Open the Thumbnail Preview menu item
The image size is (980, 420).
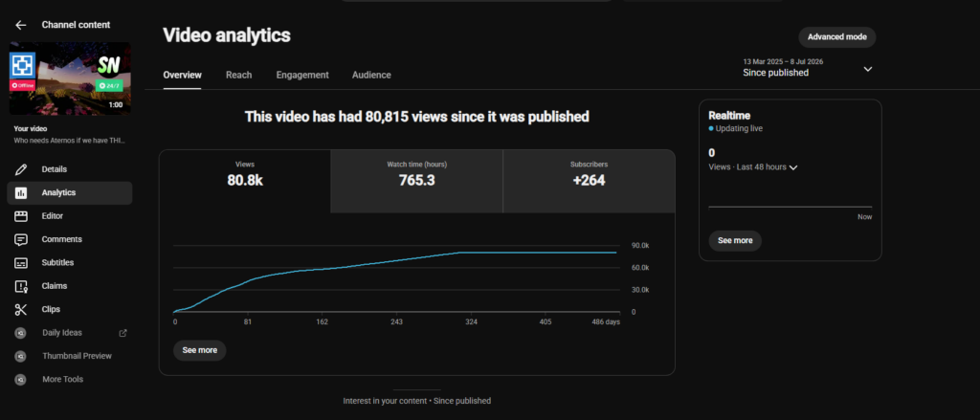point(69,356)
